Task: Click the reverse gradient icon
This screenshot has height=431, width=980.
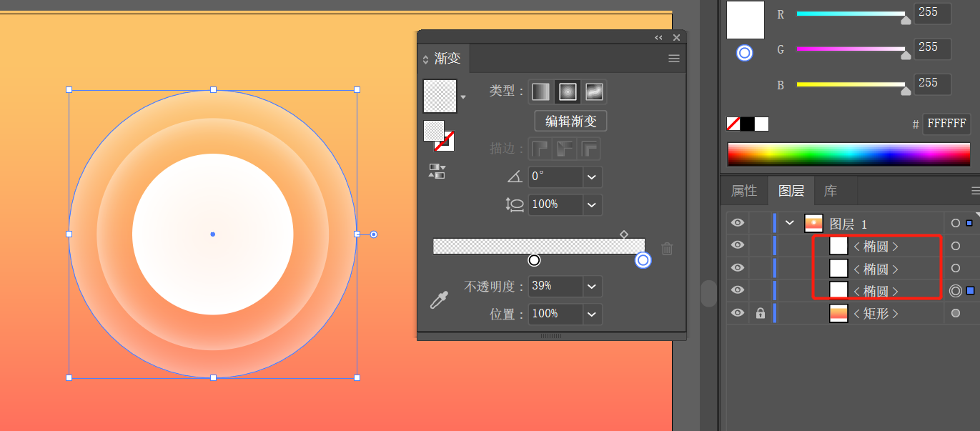Action: tap(437, 171)
